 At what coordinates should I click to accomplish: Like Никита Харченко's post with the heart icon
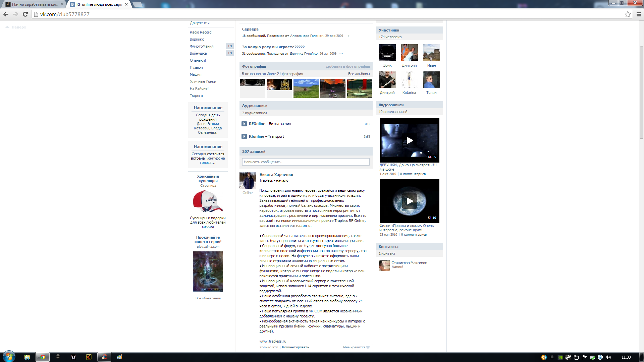(x=368, y=347)
